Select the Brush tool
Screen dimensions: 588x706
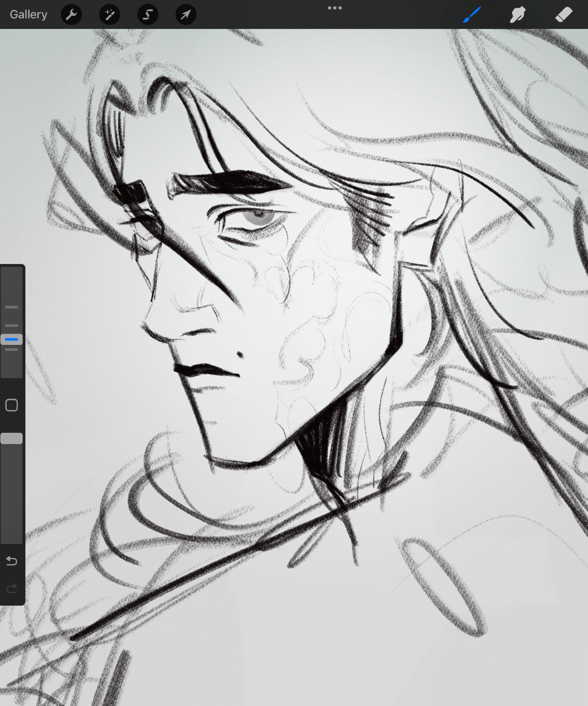[472, 14]
